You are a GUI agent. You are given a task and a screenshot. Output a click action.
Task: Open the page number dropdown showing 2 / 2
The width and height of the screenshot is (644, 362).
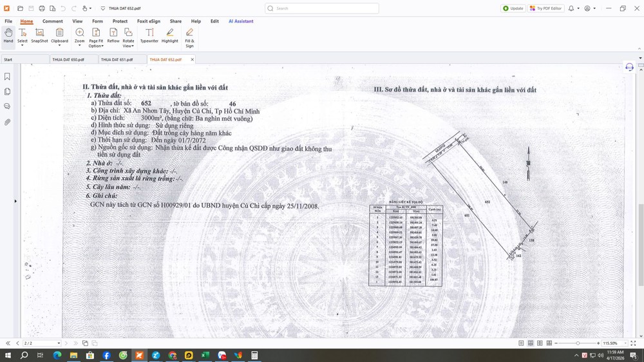coord(58,343)
